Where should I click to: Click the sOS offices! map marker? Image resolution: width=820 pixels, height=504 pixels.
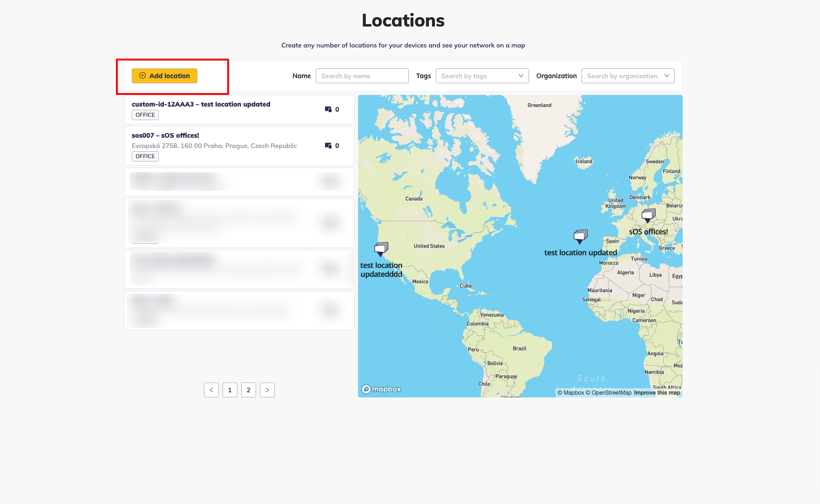[648, 216]
